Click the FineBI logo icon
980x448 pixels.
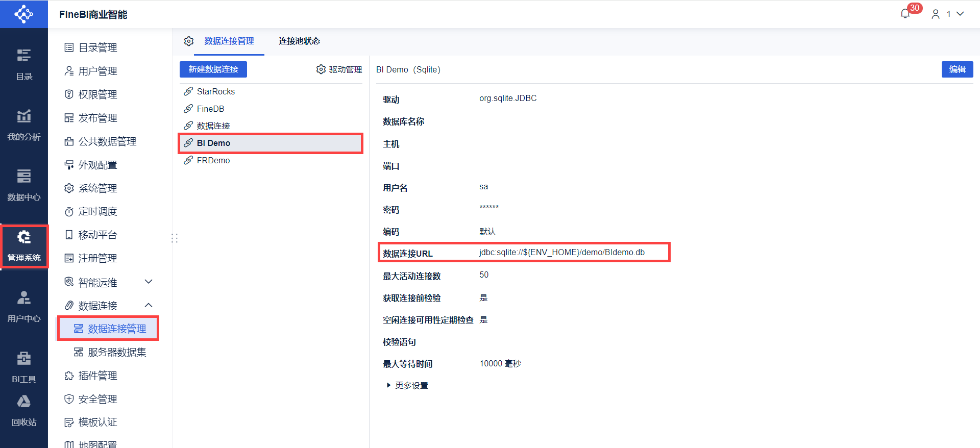pyautogui.click(x=23, y=14)
